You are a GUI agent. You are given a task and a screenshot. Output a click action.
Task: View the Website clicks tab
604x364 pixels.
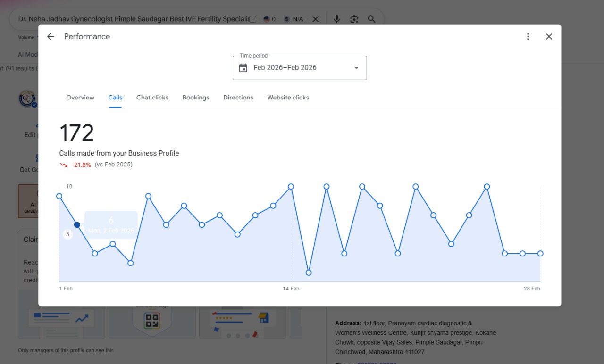pos(288,98)
